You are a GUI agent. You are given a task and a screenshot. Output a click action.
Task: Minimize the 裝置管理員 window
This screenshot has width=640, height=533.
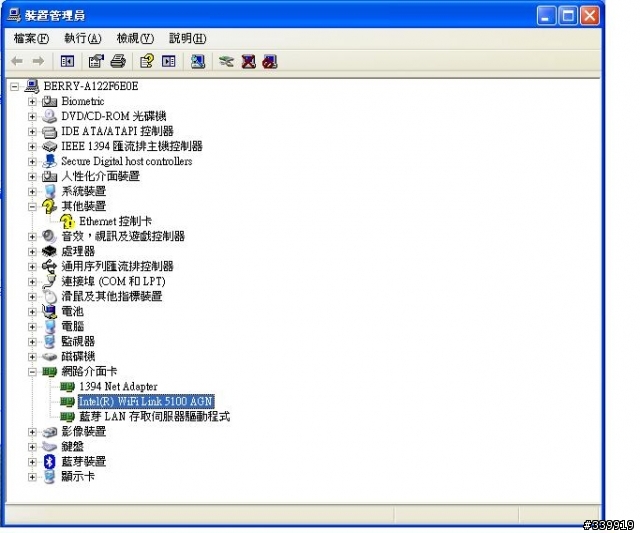(546, 16)
